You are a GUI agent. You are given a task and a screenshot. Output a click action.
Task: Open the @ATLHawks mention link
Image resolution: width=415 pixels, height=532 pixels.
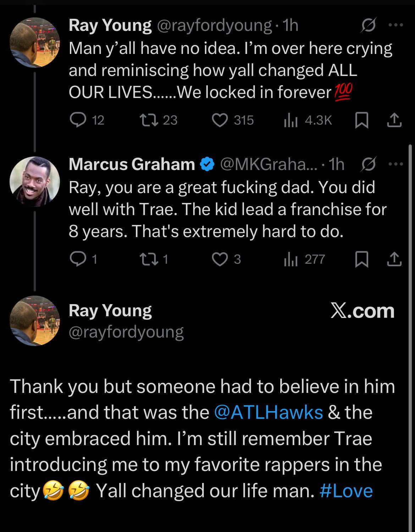tap(269, 412)
